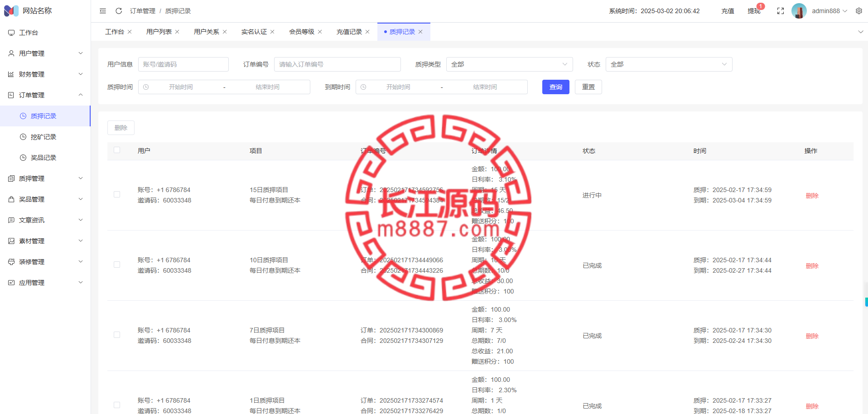The width and height of the screenshot is (868, 414).
Task: Open the 质押类型 dropdown
Action: pos(510,64)
